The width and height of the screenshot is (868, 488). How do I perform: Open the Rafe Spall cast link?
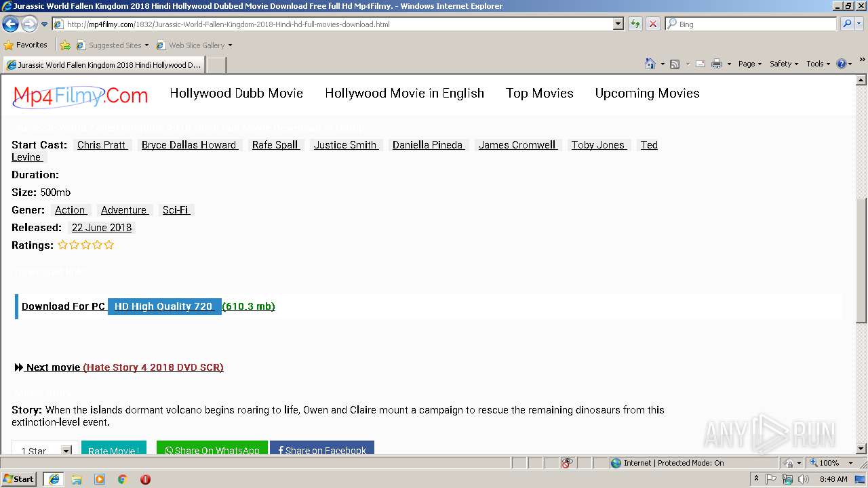[275, 145]
